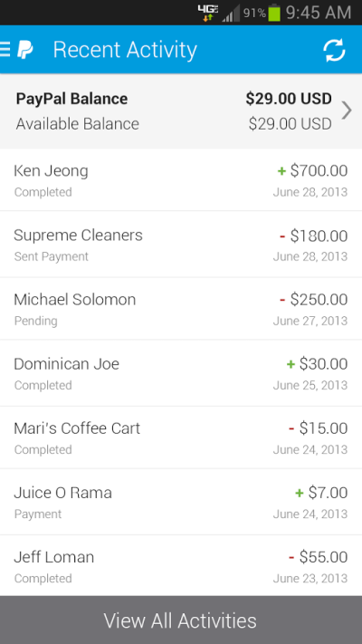Screen dimensions: 362x644
Task: Open Supreme Cleaners sent payment
Action: 181,245
